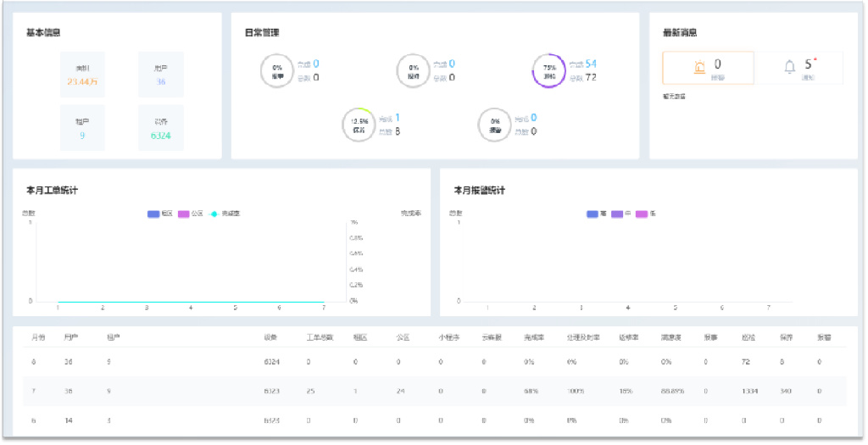The image size is (868, 445).
Task: Toggle cyan 完成率 line legend item
Action: click(x=224, y=214)
